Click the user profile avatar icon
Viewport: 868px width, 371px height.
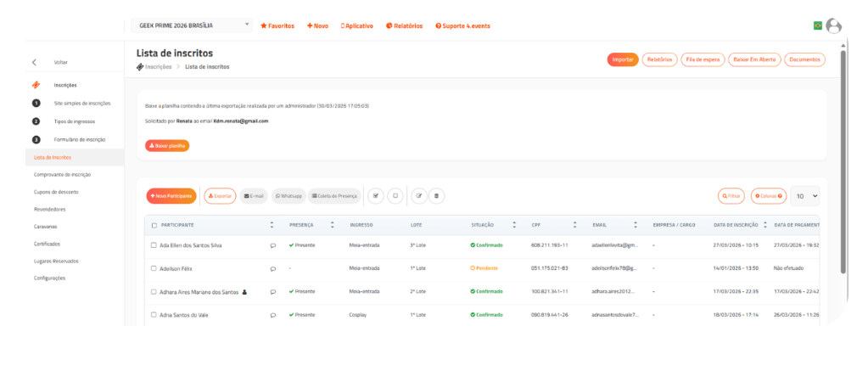pos(833,25)
